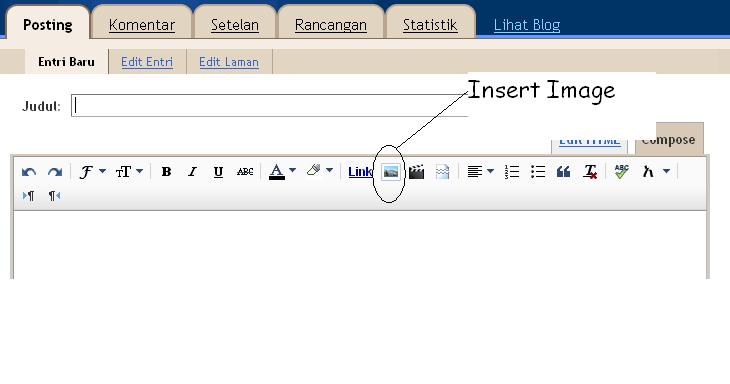
Task: Expand the highlight color dropdown arrow
Action: (329, 170)
